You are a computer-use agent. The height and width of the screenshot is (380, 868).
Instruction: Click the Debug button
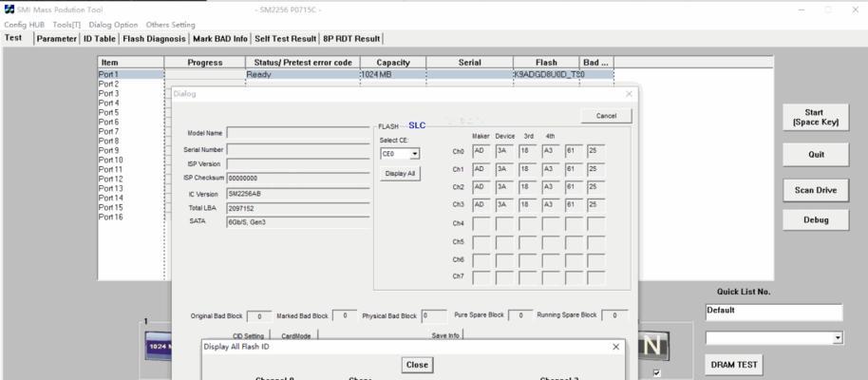click(x=816, y=219)
